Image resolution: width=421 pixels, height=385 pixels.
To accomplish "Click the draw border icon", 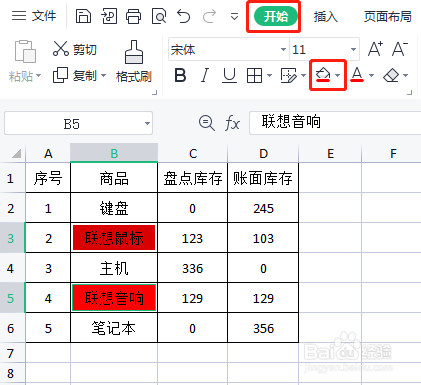I will point(289,76).
